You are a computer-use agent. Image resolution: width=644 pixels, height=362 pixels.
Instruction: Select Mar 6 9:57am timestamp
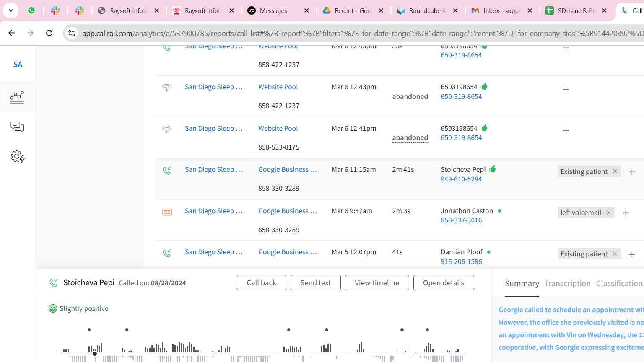352,211
